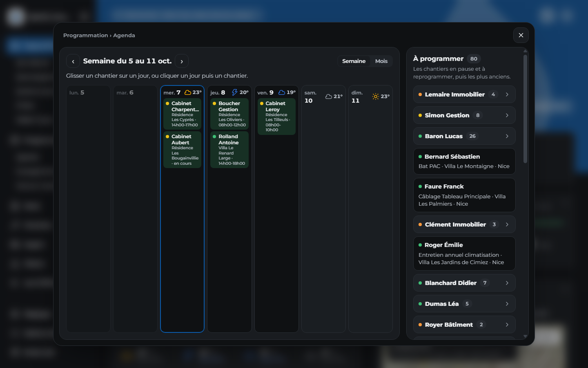Select Monday 5 day column
Image resolution: width=588 pixels, height=368 pixels.
[88, 209]
